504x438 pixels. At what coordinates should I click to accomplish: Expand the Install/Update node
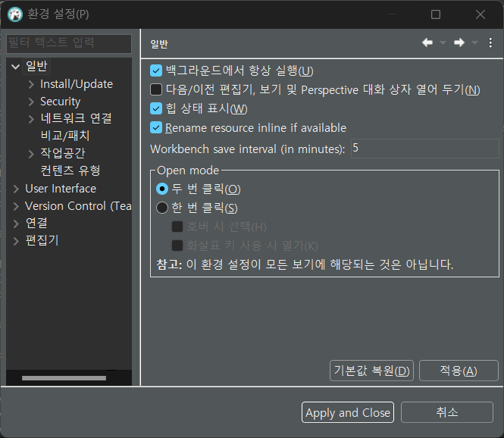(31, 84)
